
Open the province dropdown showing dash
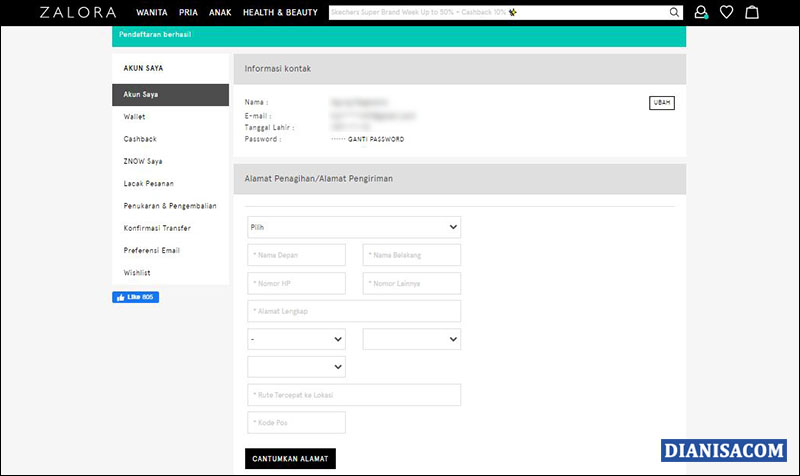(x=296, y=339)
